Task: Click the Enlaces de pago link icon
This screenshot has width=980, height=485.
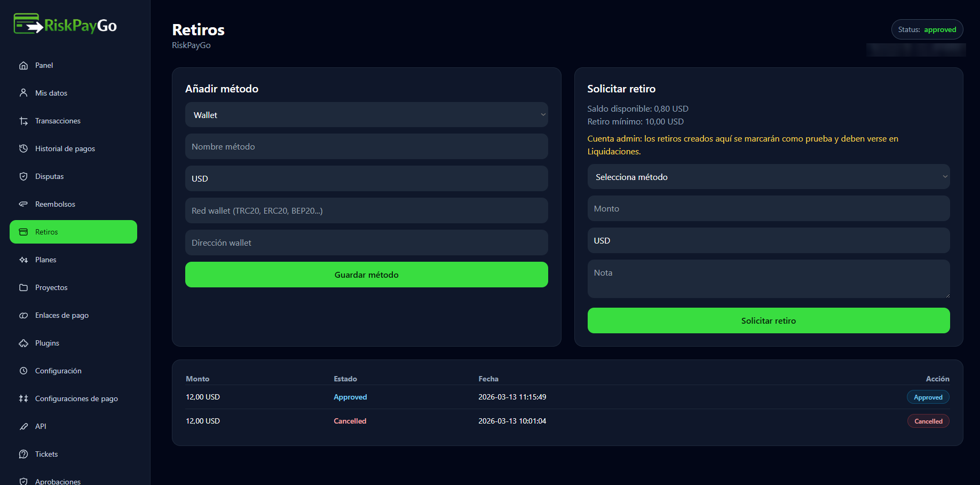Action: (x=23, y=315)
